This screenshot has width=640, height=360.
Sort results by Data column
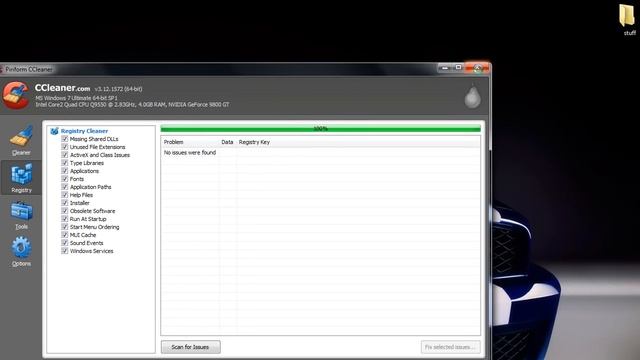tap(227, 142)
